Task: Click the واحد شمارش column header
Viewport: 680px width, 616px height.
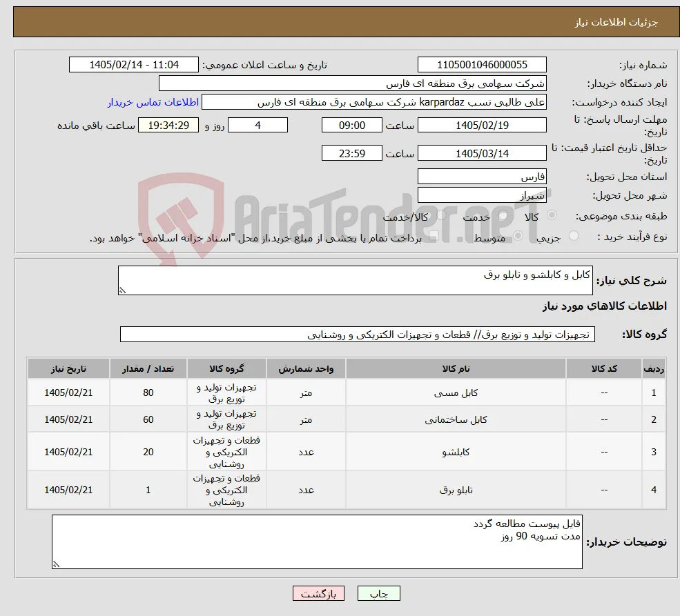Action: pyautogui.click(x=306, y=368)
